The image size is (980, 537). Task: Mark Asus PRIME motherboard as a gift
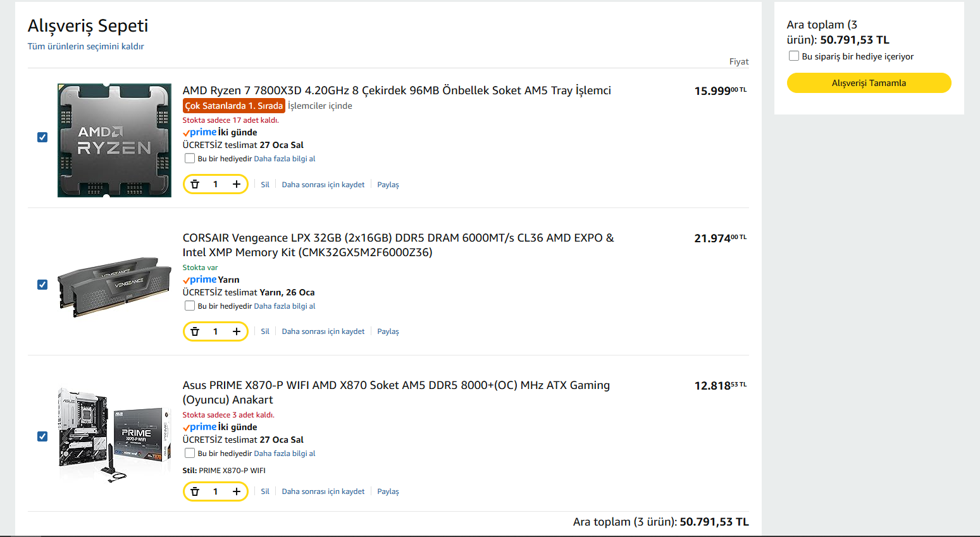(x=190, y=453)
